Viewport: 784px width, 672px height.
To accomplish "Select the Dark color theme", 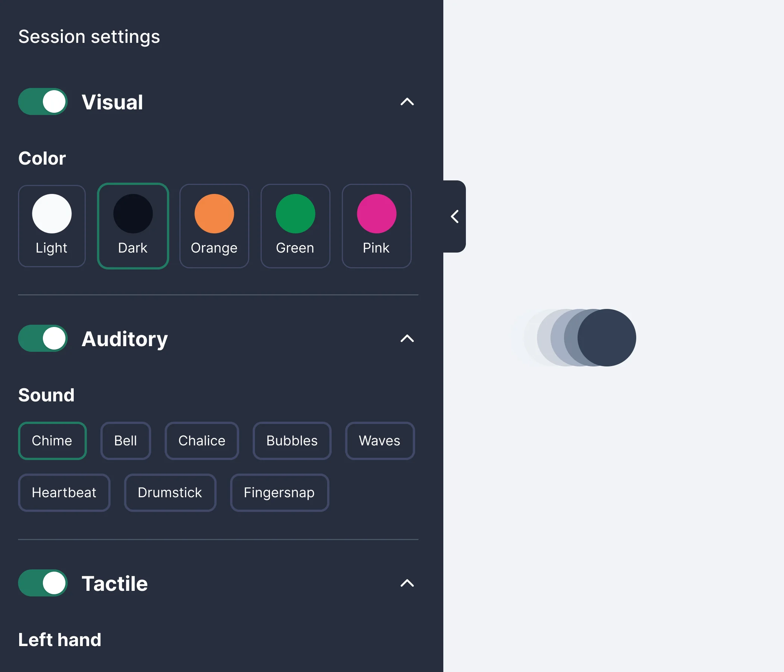I will (x=133, y=226).
